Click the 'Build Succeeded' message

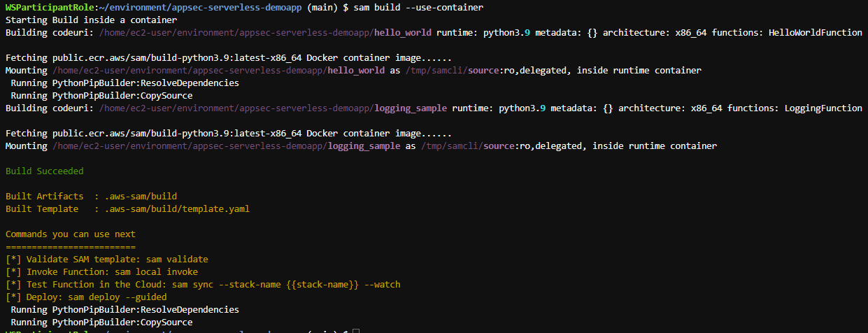tap(45, 171)
